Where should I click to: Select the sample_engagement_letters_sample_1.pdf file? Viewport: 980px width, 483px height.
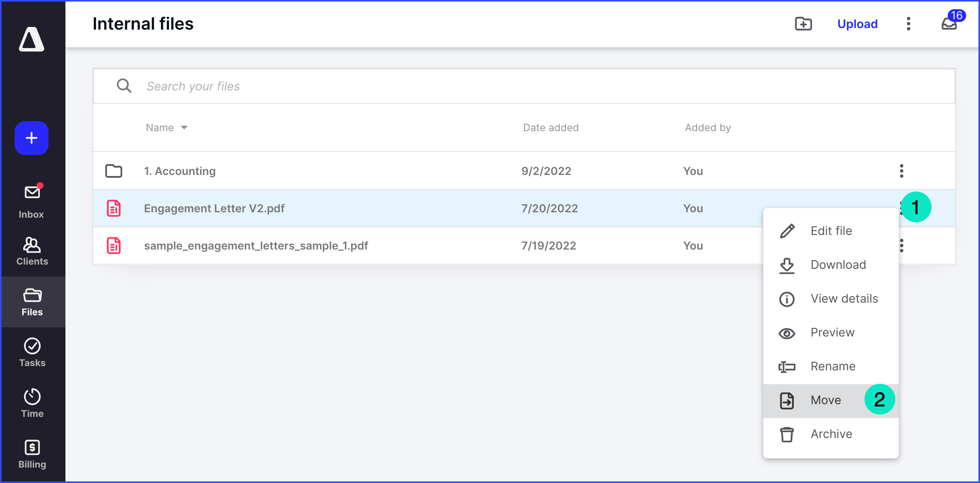pyautogui.click(x=256, y=245)
